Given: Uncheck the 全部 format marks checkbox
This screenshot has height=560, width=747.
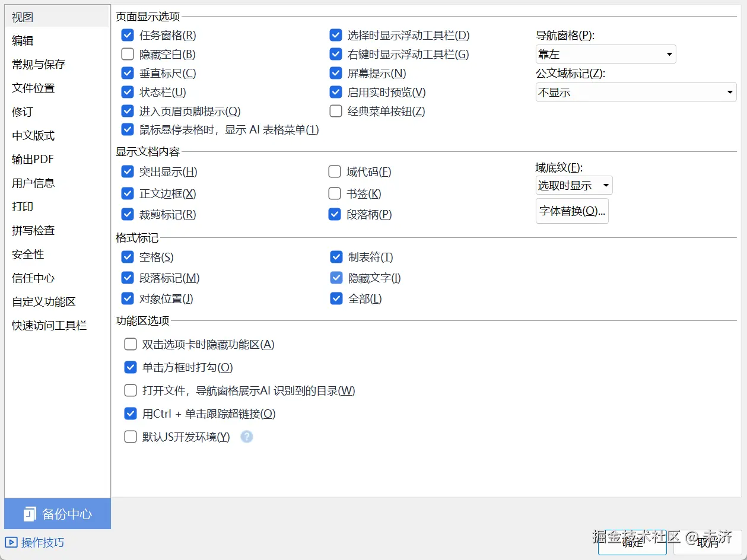Looking at the screenshot, I should (x=336, y=299).
